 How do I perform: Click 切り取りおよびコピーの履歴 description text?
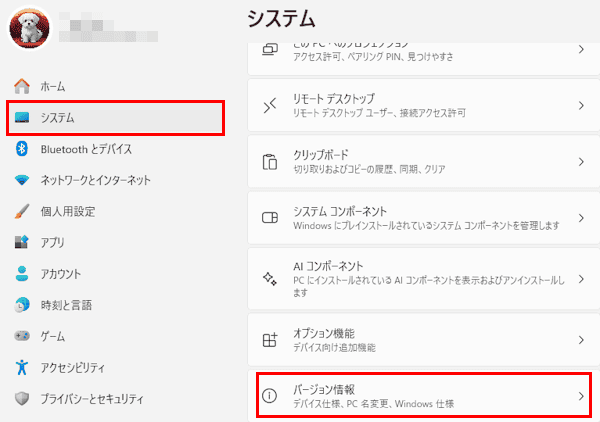tap(369, 169)
